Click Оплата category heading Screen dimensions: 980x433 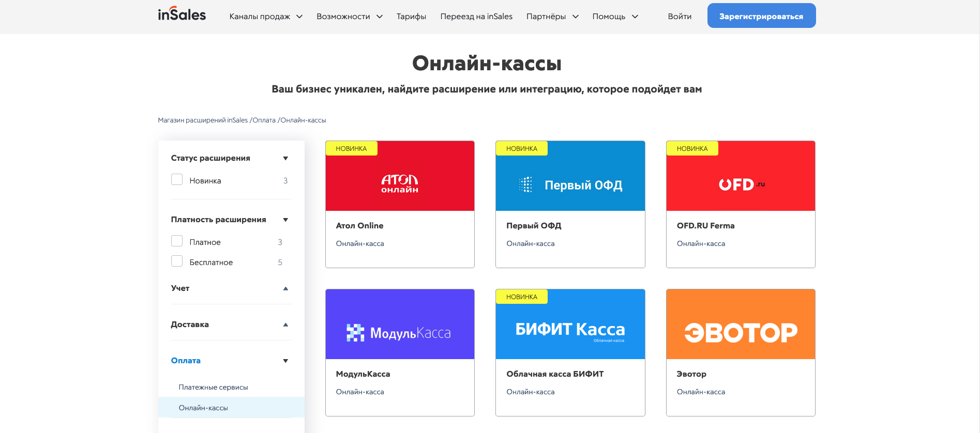click(186, 361)
